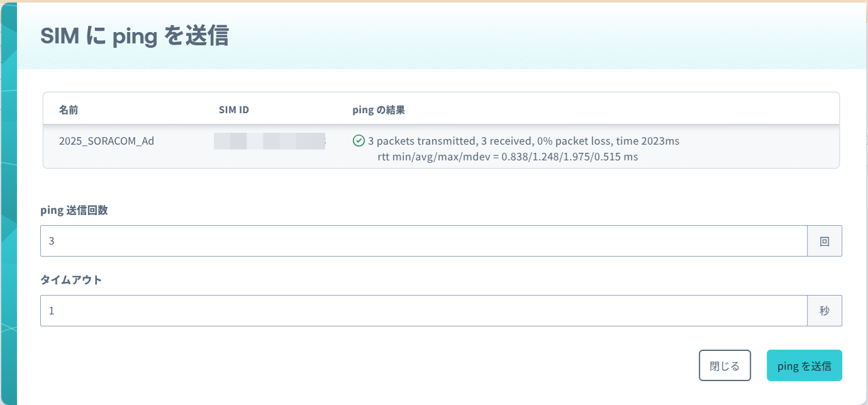Click the ping 送信回数 label

(x=74, y=211)
